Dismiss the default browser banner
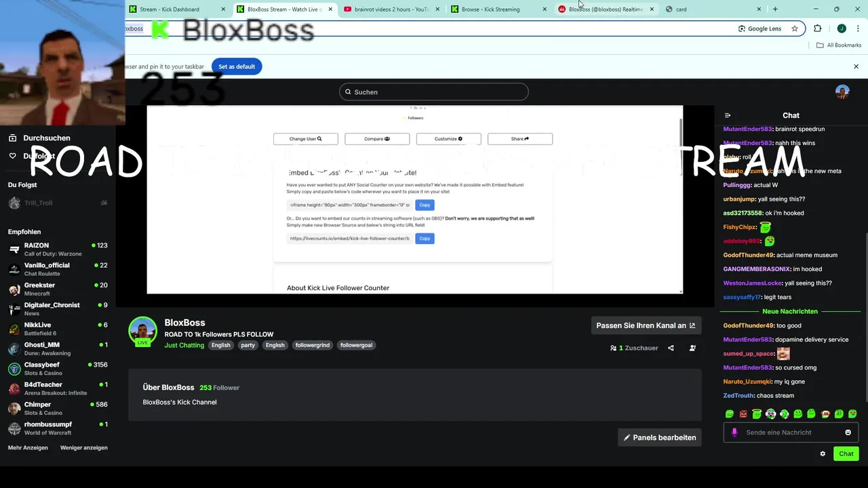868x488 pixels. (856, 66)
